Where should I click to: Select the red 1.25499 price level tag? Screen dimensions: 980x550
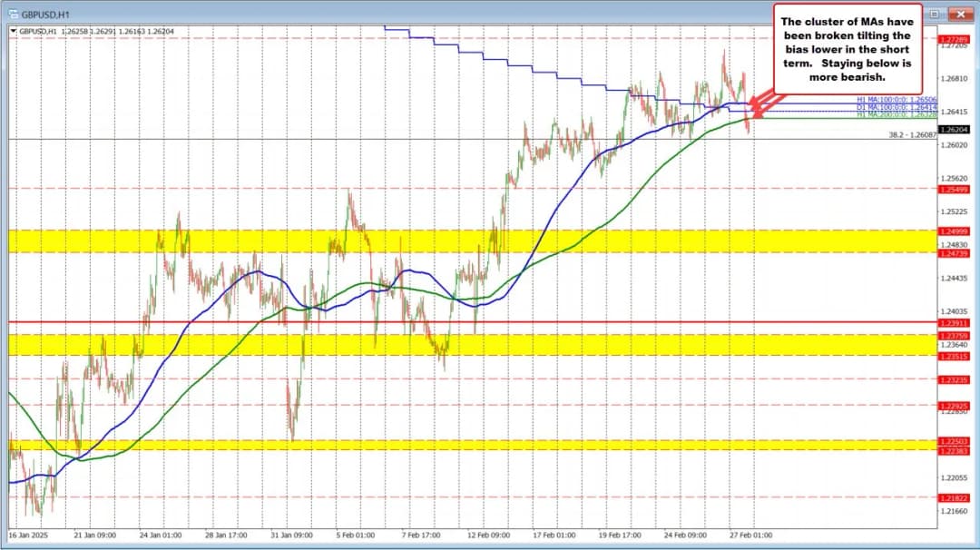(x=956, y=189)
